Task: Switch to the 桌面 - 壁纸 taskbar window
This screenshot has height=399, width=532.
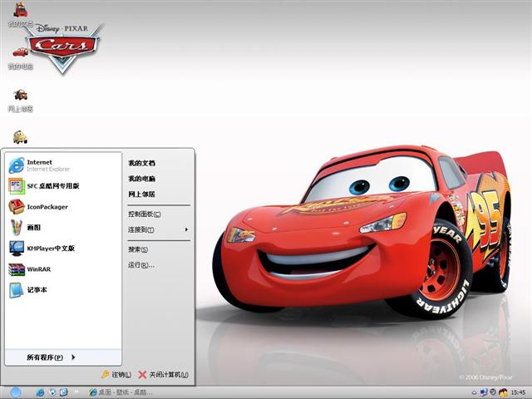Action: [121, 392]
